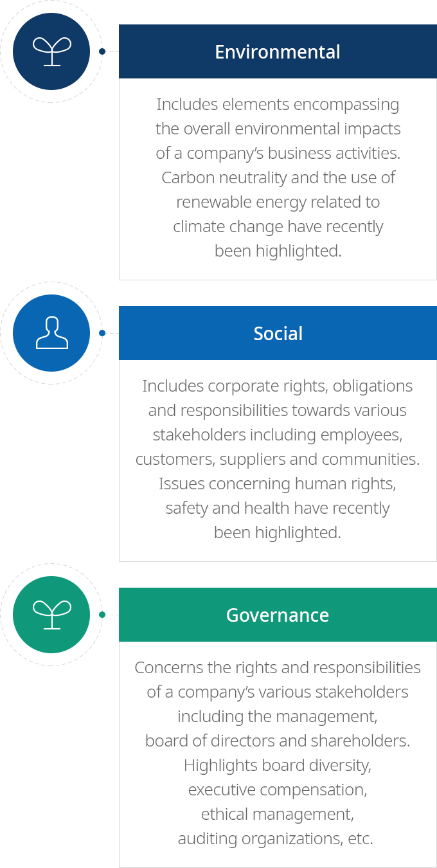Click the word Social in the blue header
This screenshot has height=868, width=437.
tap(278, 334)
